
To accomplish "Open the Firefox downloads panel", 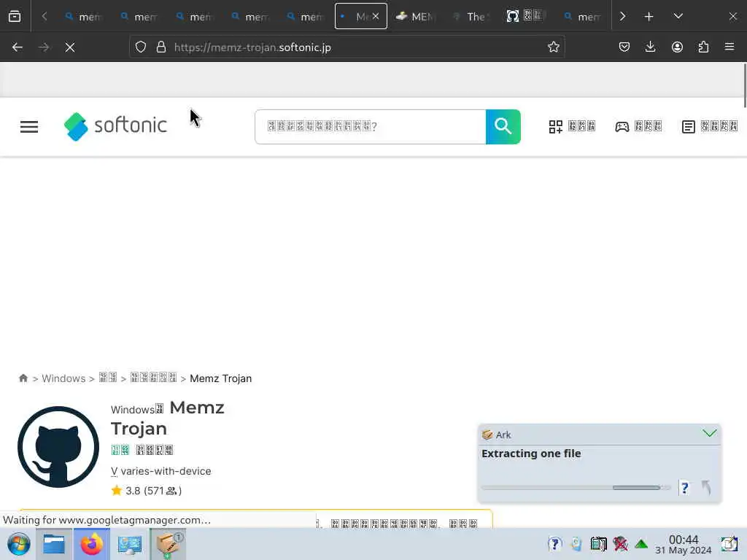I will (x=650, y=47).
